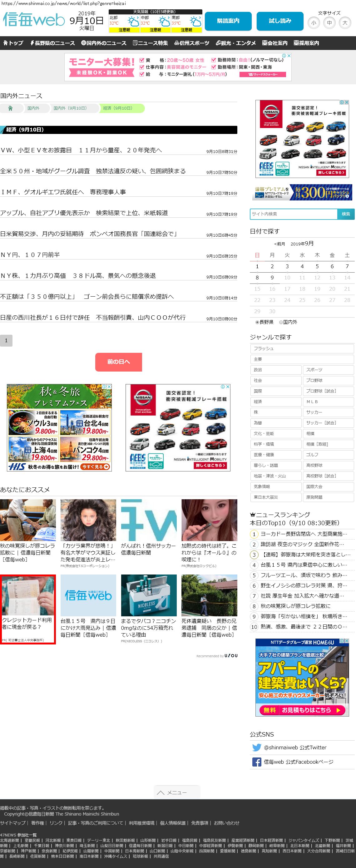The image size is (356, 868).
Task: Open the 国内外のニュース navigation item
Action: click(x=104, y=43)
